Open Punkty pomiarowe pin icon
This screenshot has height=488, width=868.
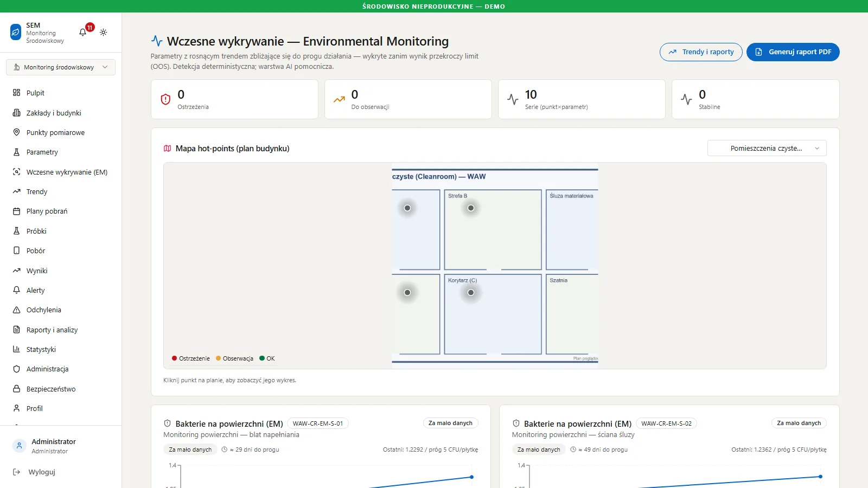(x=16, y=132)
